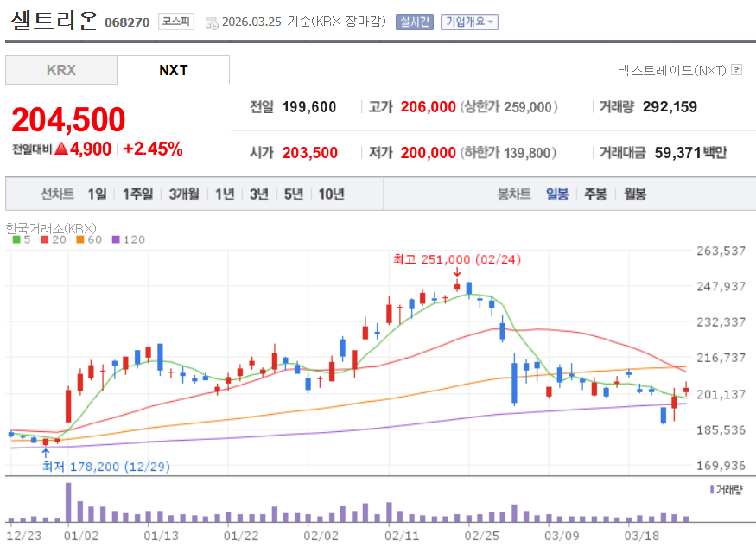The height and width of the screenshot is (547, 756).
Task: Choose the 10년 line chart range
Action: 331,194
